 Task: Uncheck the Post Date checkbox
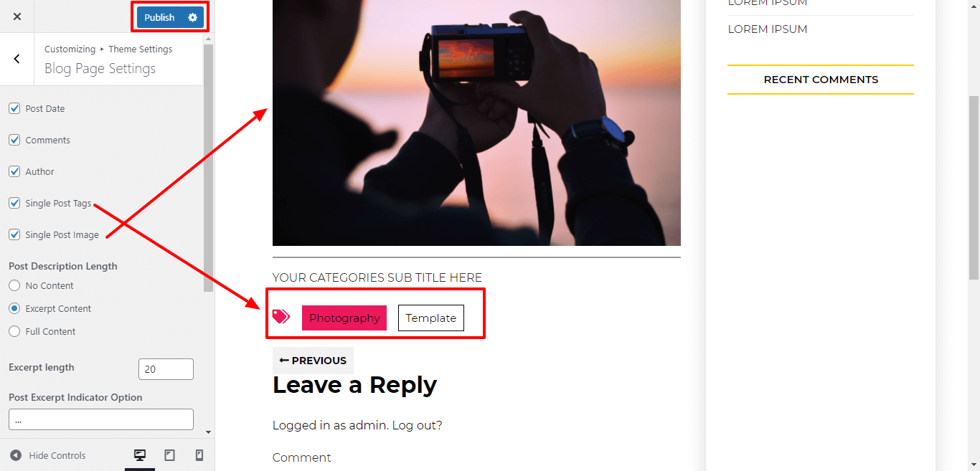[14, 108]
